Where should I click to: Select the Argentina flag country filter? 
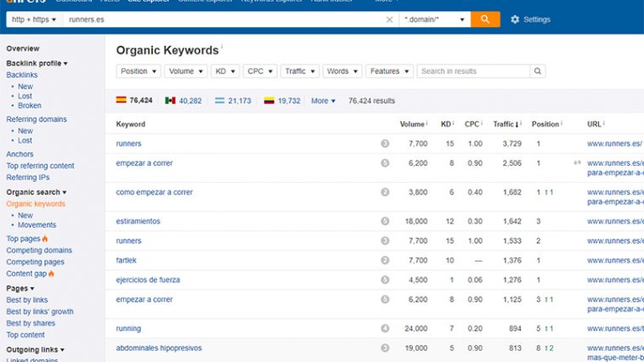point(233,100)
